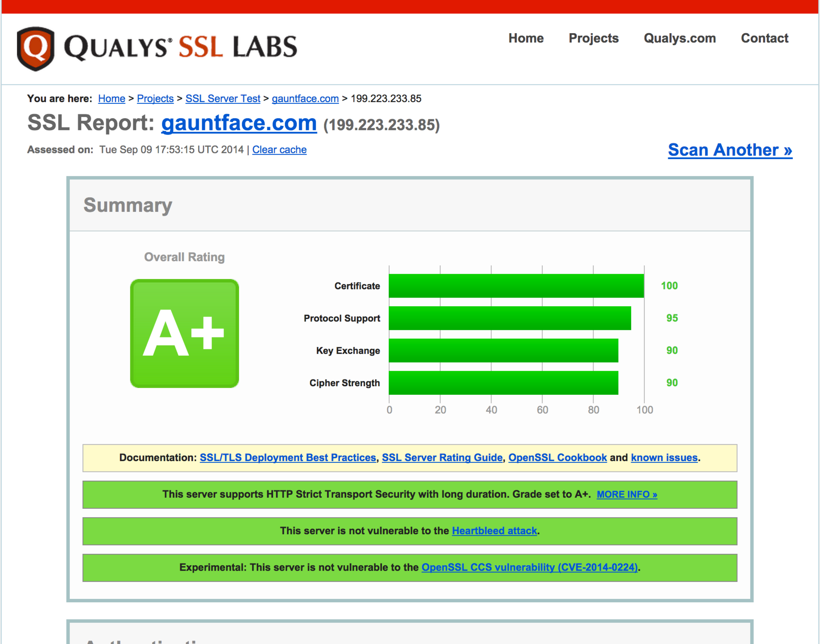The width and height of the screenshot is (820, 644).
Task: Click the Qualys SSL Labs wordmark
Action: 180,47
